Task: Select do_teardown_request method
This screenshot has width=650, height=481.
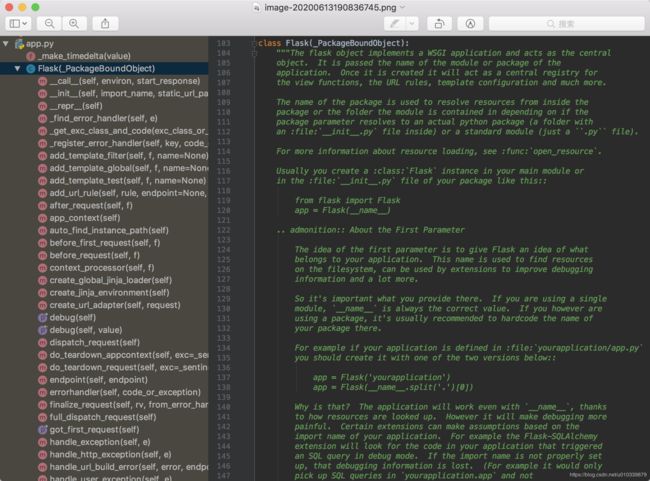Action: [129, 367]
